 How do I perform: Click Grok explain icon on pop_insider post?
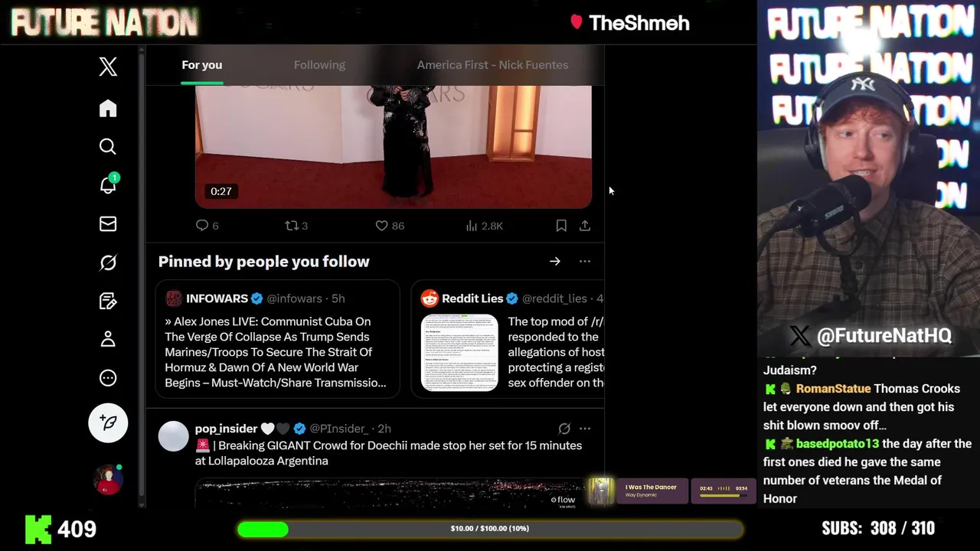point(564,429)
